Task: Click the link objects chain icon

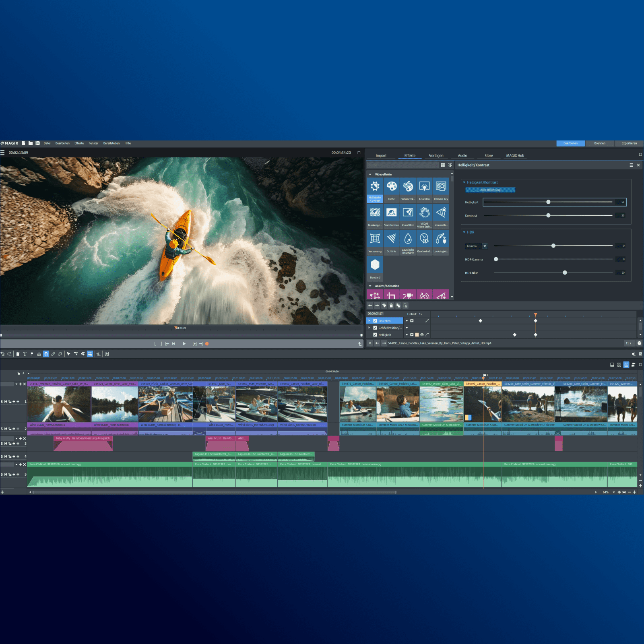Action: [53, 354]
